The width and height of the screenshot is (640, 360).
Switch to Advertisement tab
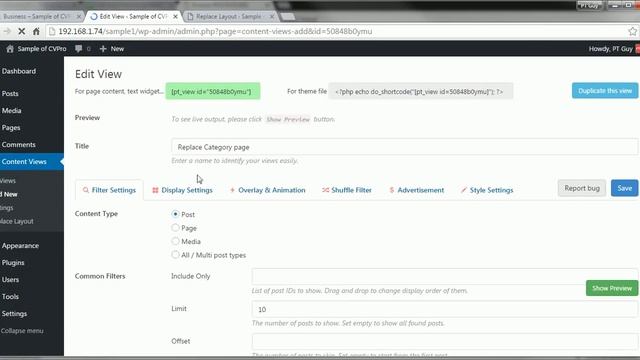pos(417,190)
